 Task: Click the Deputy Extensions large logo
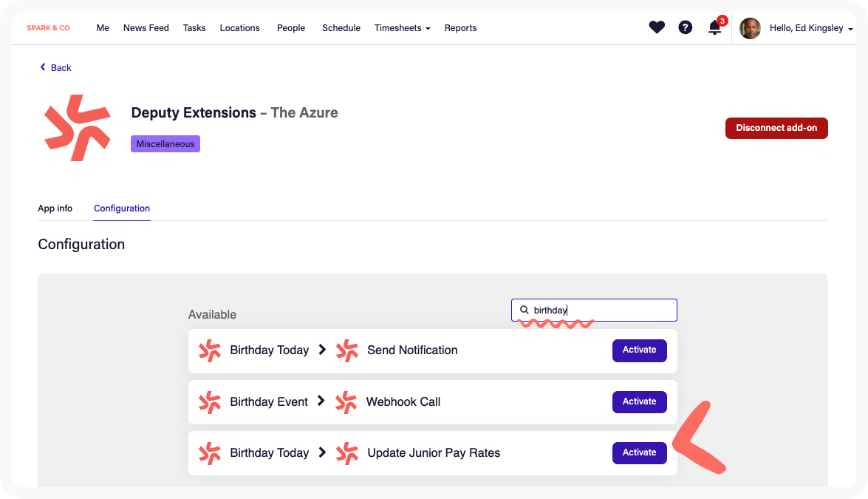[x=78, y=128]
